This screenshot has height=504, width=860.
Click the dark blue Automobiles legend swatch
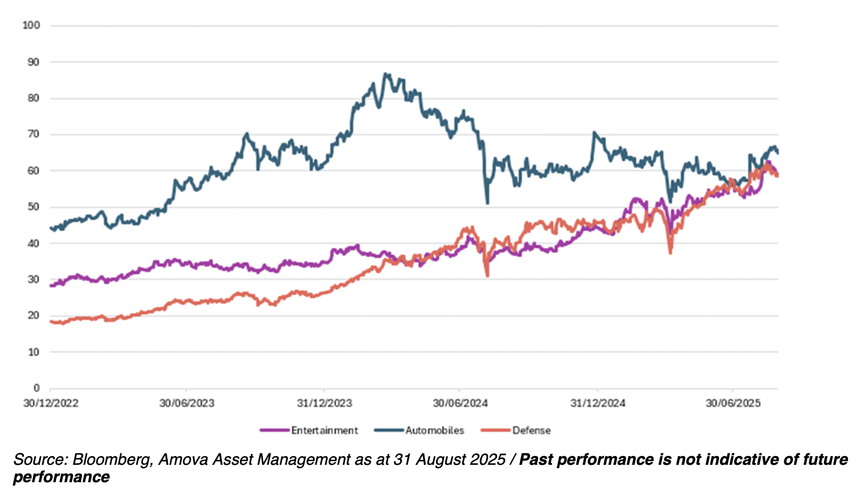click(x=389, y=431)
